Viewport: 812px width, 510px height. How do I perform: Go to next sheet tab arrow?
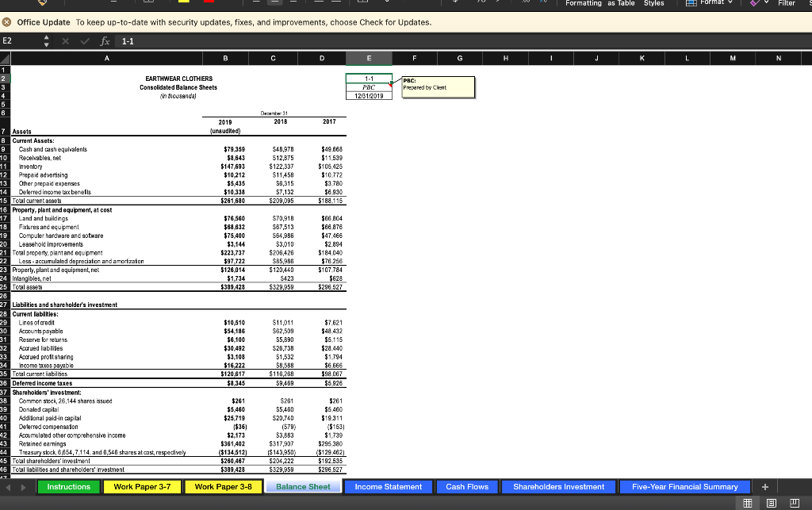point(23,487)
